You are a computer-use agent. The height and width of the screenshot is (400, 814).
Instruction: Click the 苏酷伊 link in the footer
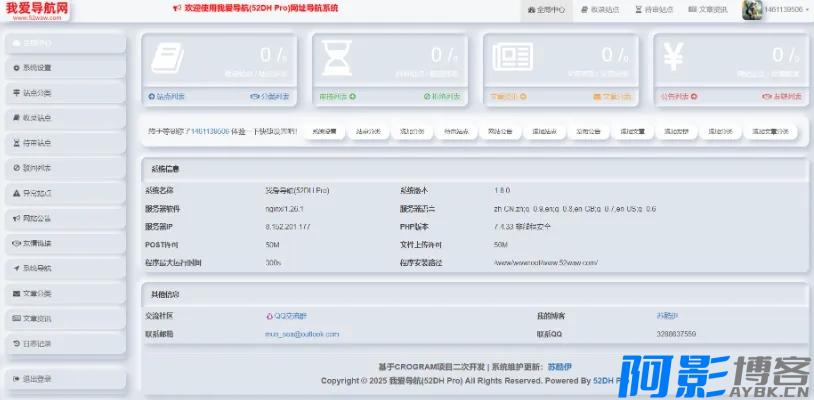click(x=560, y=367)
